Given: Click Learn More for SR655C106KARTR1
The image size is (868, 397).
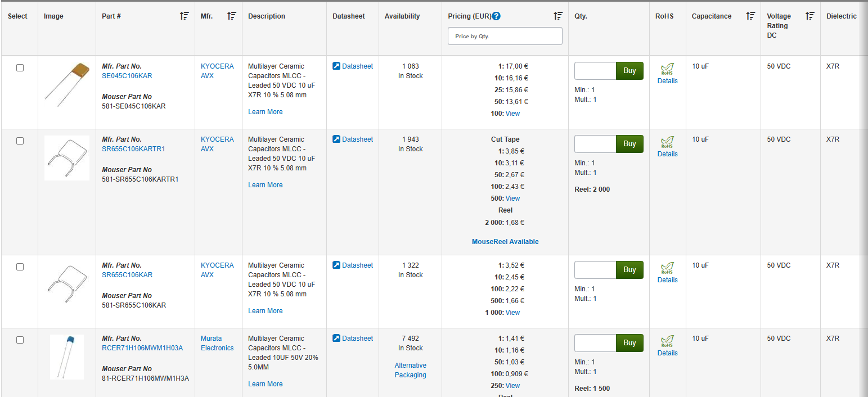Looking at the screenshot, I should [266, 185].
